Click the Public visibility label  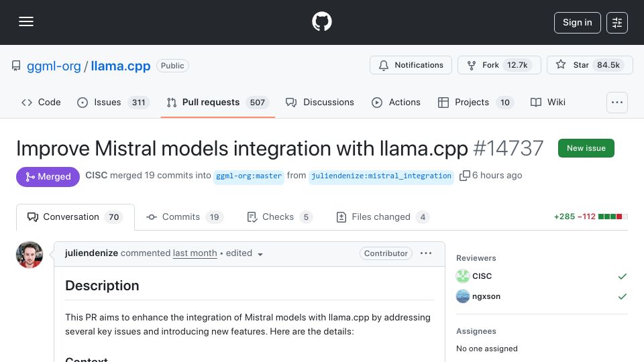pyautogui.click(x=172, y=66)
